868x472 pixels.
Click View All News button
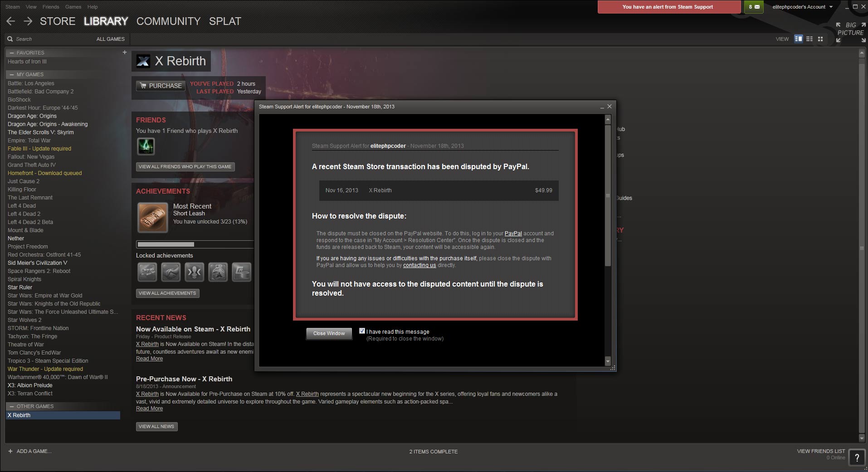click(156, 426)
